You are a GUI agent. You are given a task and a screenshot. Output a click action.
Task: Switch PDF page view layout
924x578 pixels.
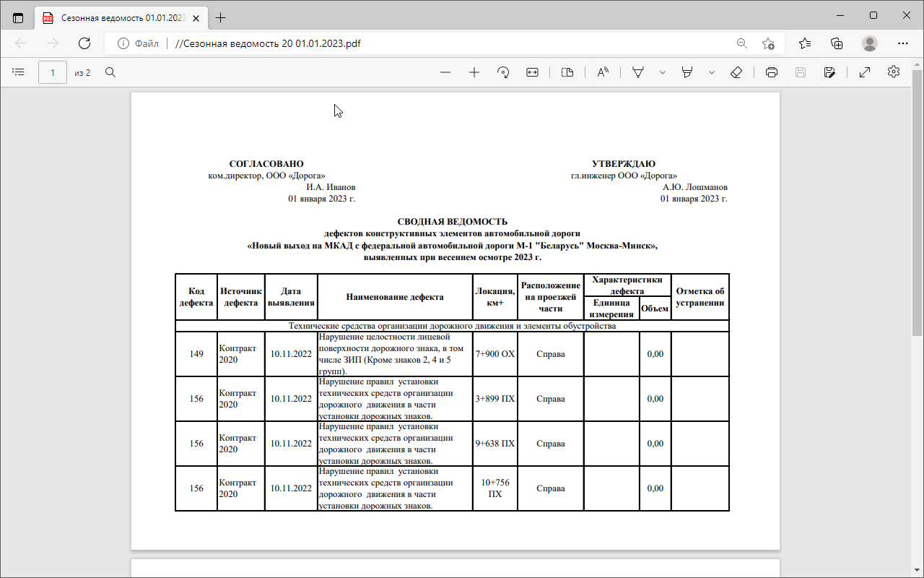click(567, 72)
